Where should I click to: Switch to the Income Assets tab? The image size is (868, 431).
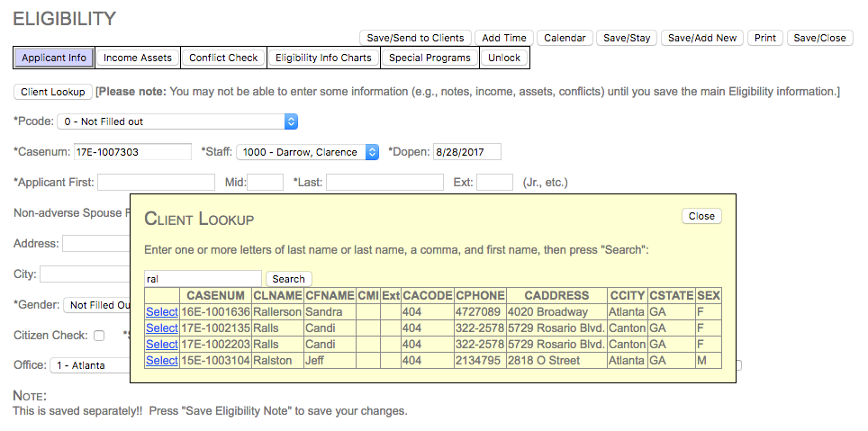[137, 58]
